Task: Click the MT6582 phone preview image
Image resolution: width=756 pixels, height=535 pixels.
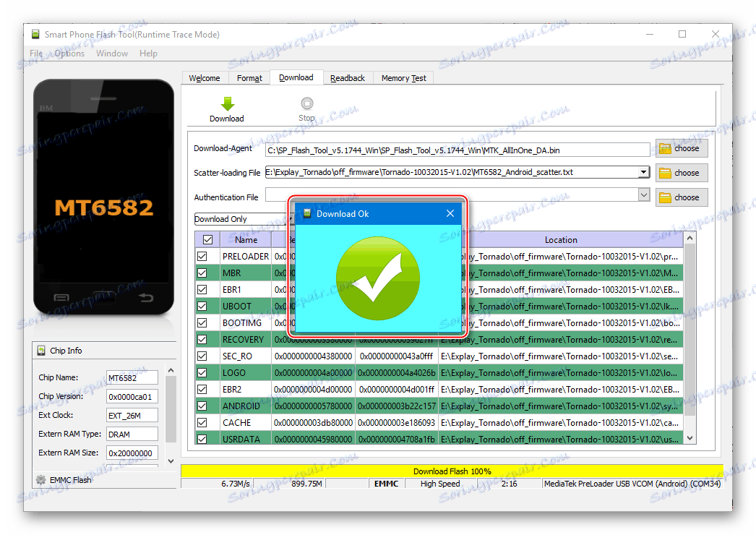Action: pyautogui.click(x=103, y=197)
